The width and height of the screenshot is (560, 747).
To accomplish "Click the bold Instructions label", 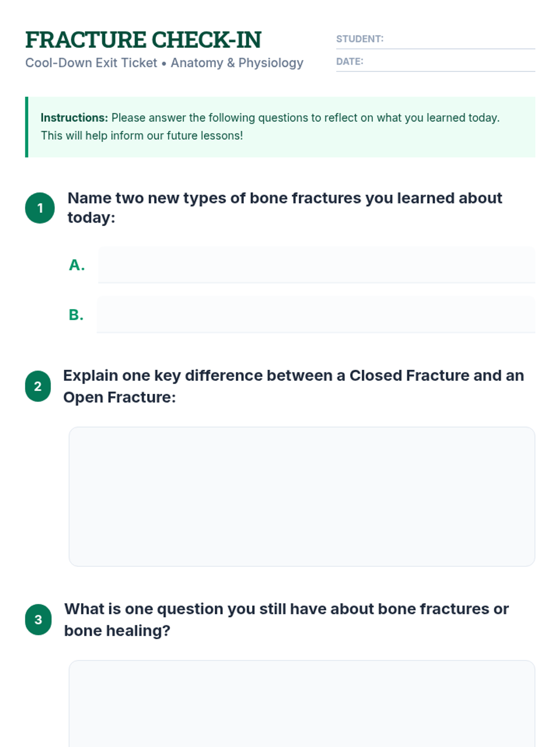I will pyautogui.click(x=74, y=118).
